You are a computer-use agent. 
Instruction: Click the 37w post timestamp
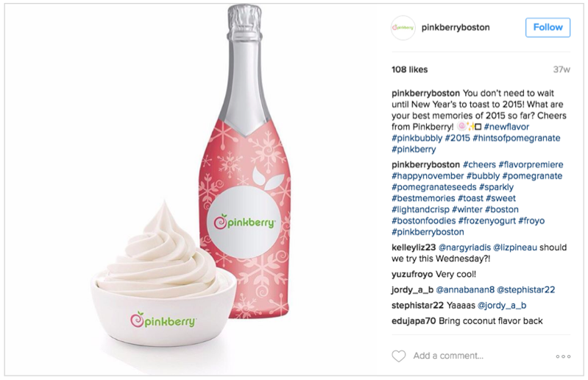[562, 69]
